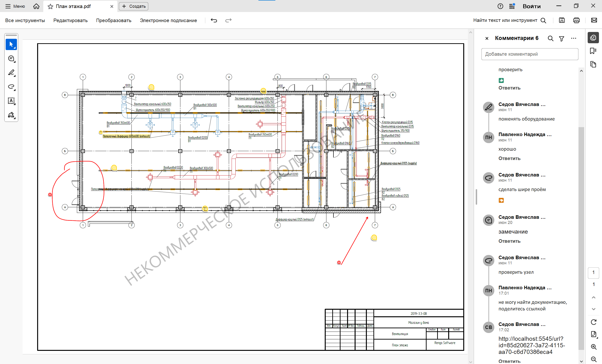602x364 pixels.
Task: Go to next page with down chevron
Action: 594,309
